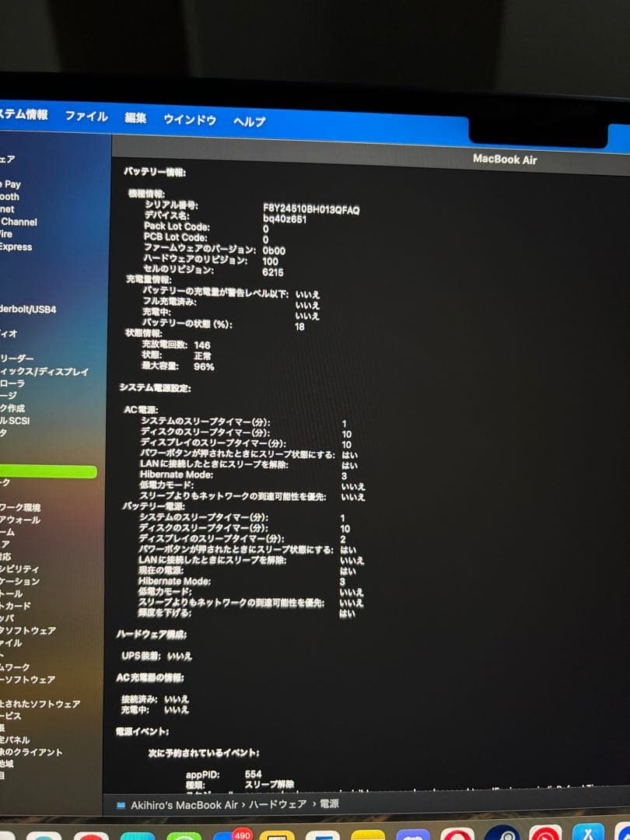The height and width of the screenshot is (840, 630).
Task: Select パラレルSCSI sidebar item
Action: pyautogui.click(x=15, y=421)
